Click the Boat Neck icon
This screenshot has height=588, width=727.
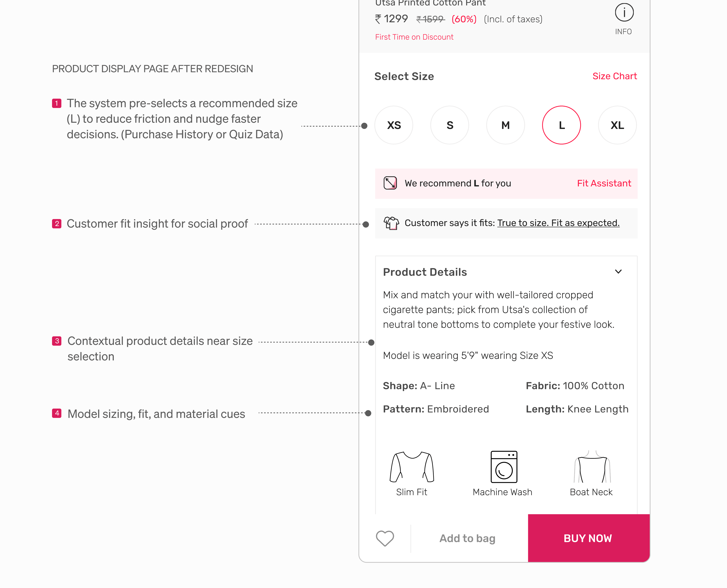click(592, 467)
